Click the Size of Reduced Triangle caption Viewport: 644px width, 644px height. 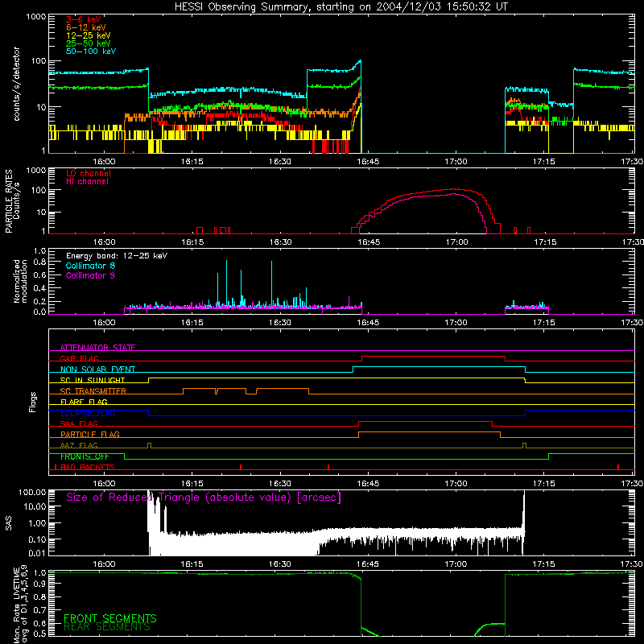pyautogui.click(x=204, y=497)
